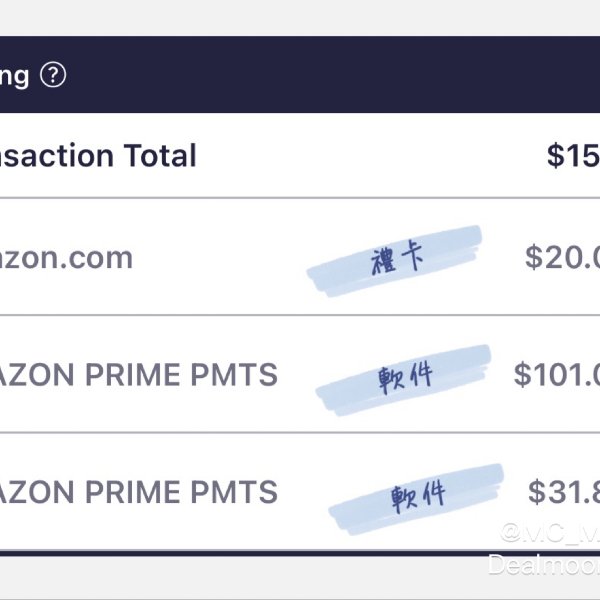
Task: Click the 軟件 annotation beside $31 charge
Action: pos(416,497)
